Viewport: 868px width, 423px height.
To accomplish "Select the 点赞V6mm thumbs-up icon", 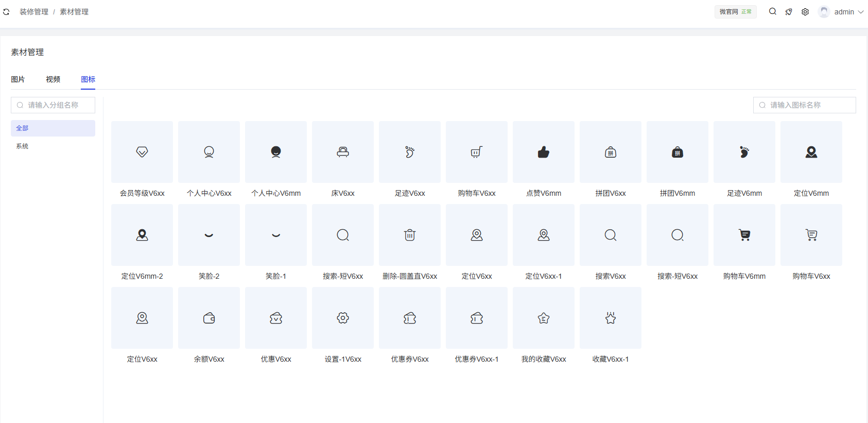I will coord(543,152).
